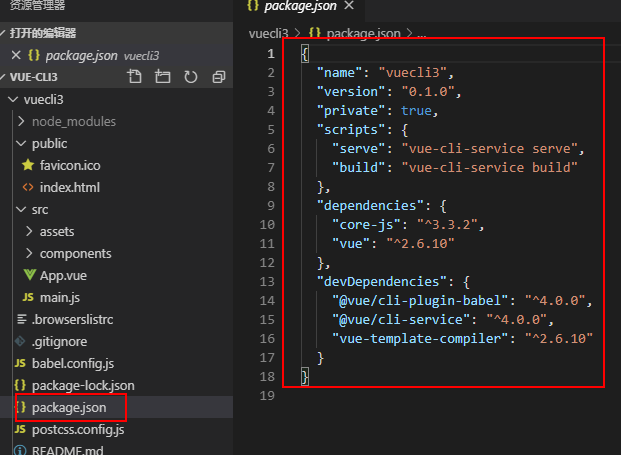
Task: Click the package.json breadcrumb segment
Action: coord(364,34)
